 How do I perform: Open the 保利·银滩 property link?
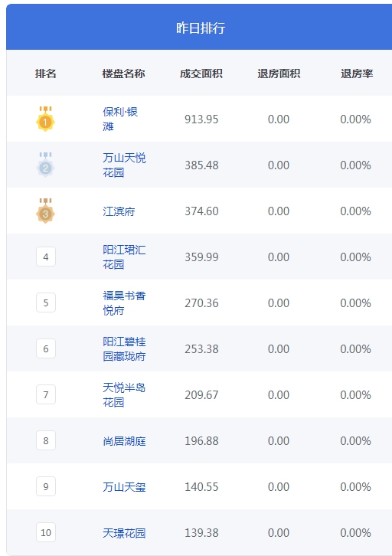coord(120,119)
